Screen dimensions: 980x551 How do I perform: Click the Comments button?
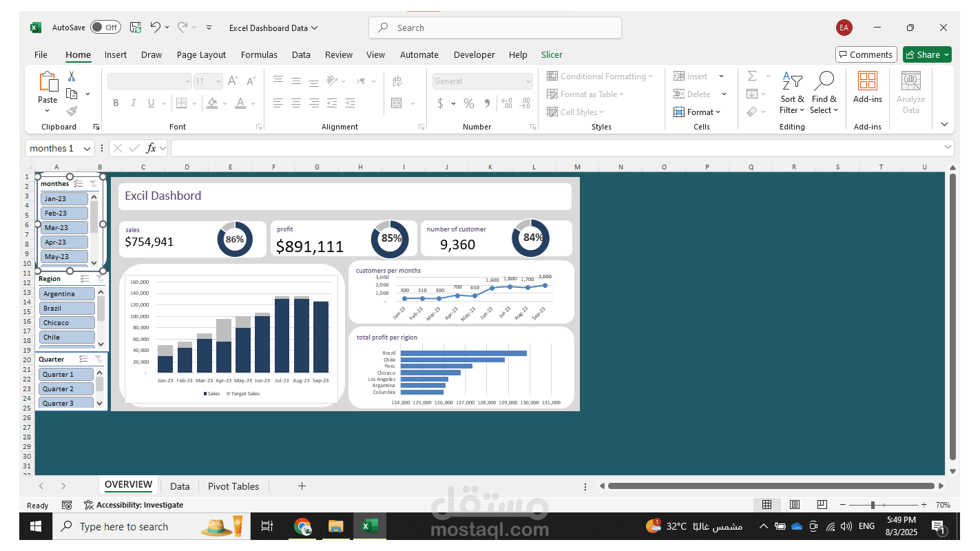tap(866, 54)
